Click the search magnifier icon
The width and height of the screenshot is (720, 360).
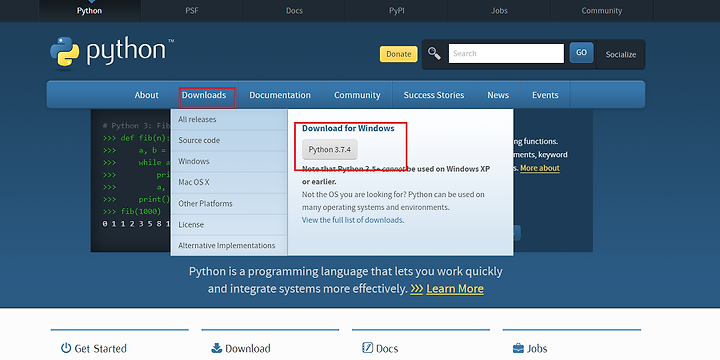[434, 53]
